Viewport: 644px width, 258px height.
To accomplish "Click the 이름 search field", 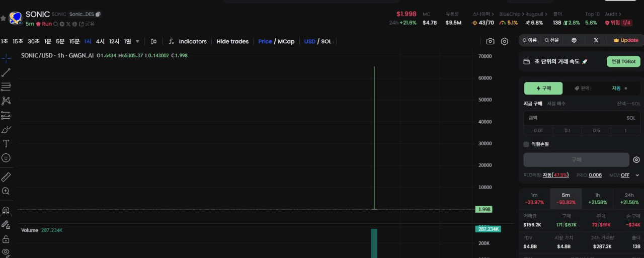I will click(530, 40).
